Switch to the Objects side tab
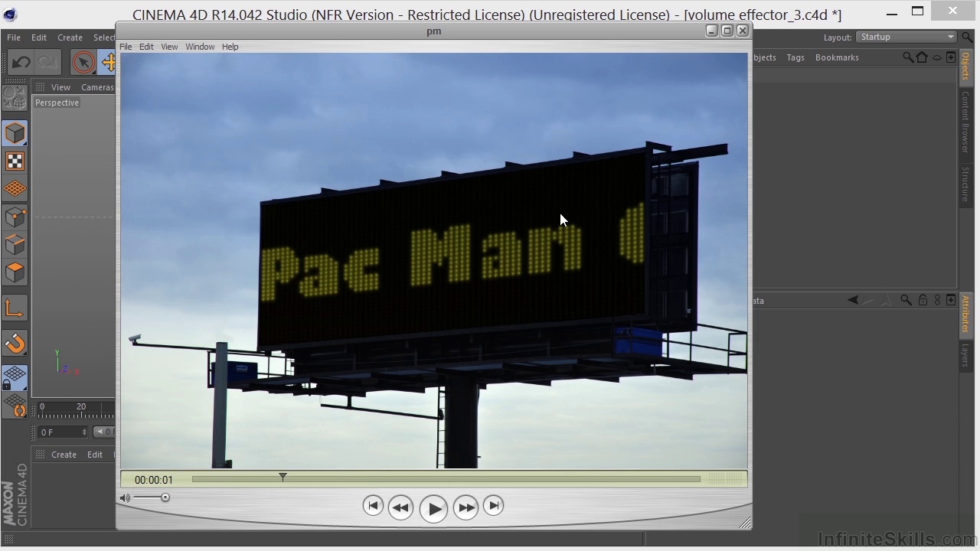Viewport: 980px width, 551px height. tap(965, 66)
